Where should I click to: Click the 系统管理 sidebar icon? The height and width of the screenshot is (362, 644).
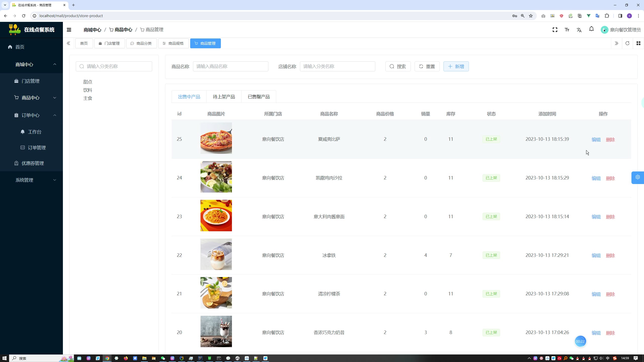coord(31,180)
